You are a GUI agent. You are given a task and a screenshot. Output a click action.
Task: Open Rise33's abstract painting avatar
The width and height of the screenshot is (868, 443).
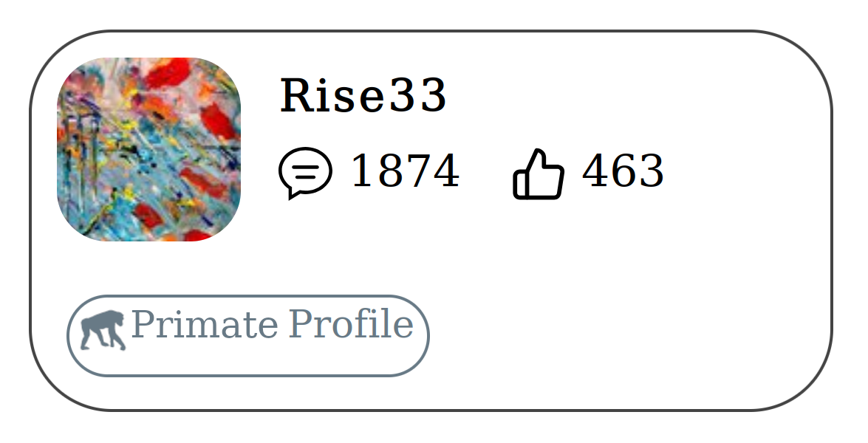[x=148, y=149]
